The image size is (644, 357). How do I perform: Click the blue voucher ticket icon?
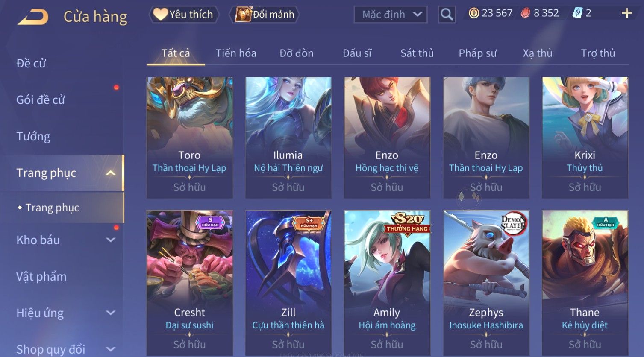(577, 13)
